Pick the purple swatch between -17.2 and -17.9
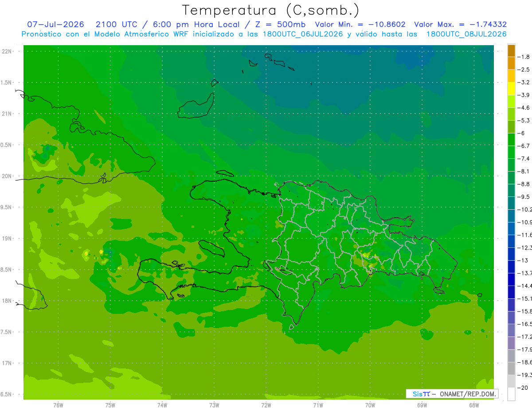The height and width of the screenshot is (411, 532). (511, 343)
